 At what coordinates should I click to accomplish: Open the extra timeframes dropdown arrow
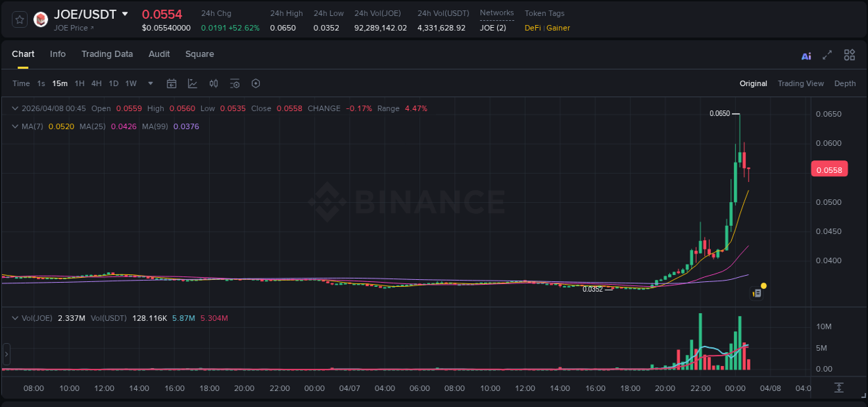point(150,83)
